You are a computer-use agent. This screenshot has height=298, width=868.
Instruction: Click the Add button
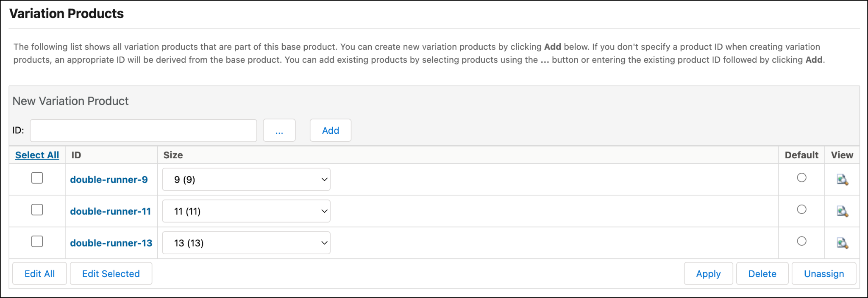331,130
